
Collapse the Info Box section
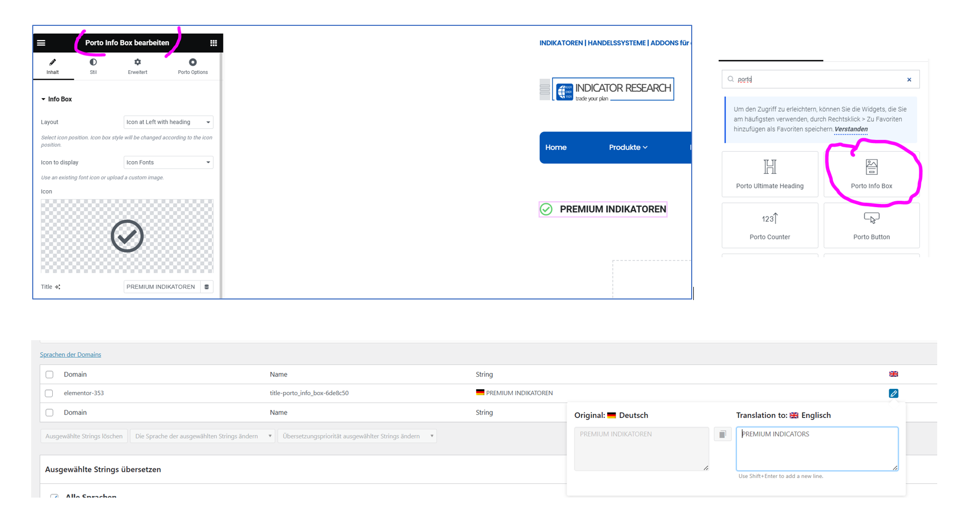56,99
